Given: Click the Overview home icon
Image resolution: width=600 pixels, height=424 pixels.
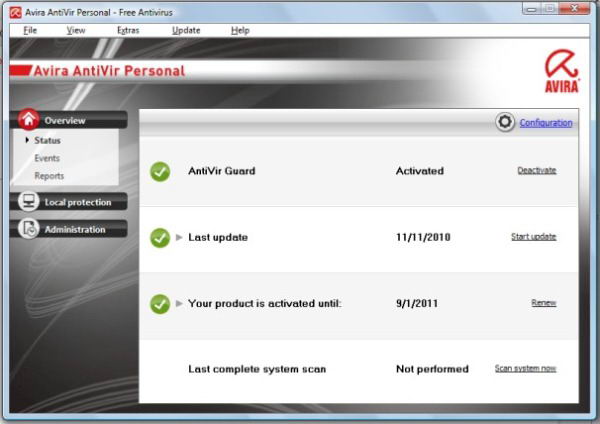Looking at the screenshot, I should tap(28, 120).
